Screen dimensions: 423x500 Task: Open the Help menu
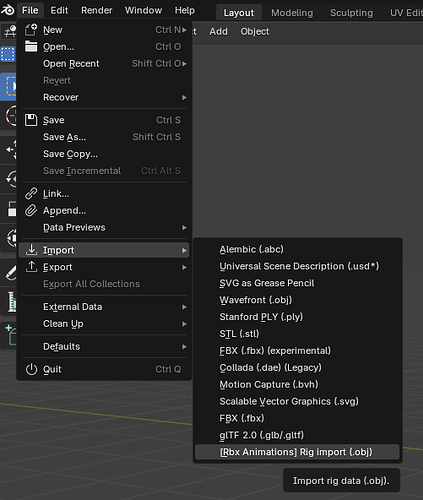[x=185, y=10]
